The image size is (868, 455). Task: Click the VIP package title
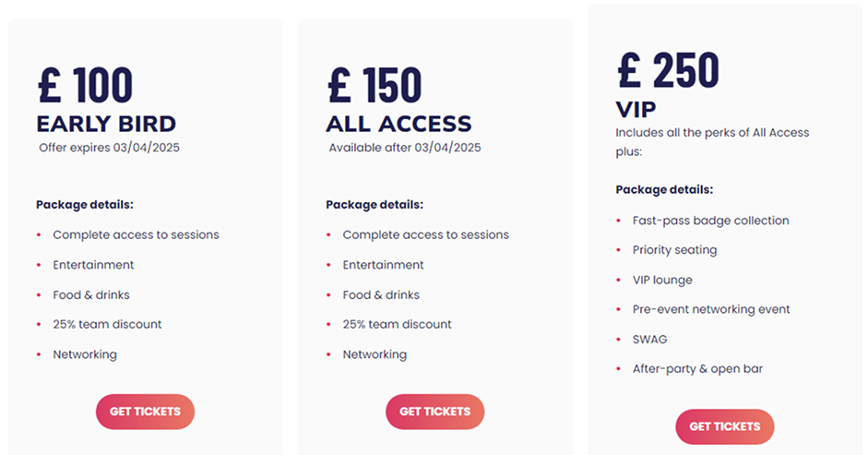coord(636,109)
